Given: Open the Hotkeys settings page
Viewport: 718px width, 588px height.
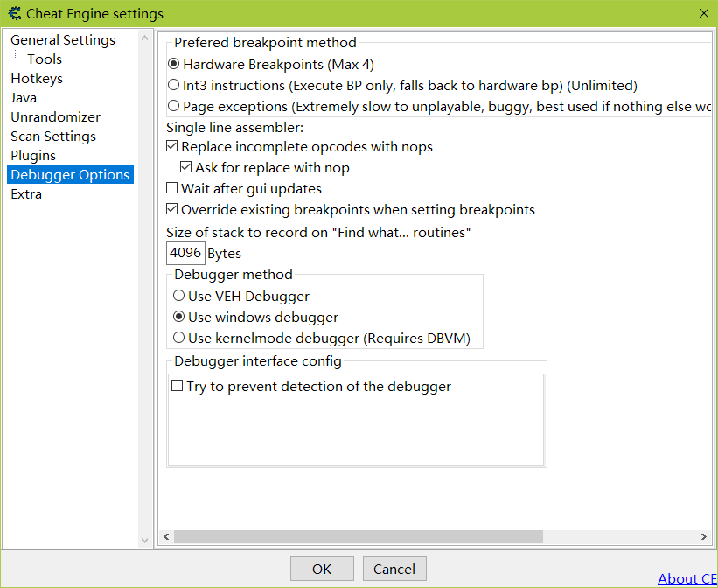Looking at the screenshot, I should (x=37, y=79).
